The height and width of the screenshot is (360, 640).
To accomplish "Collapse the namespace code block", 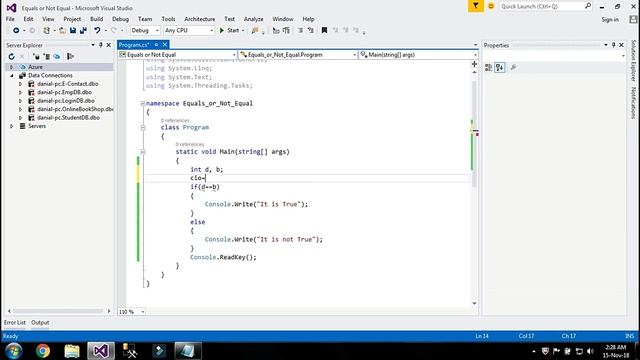I will click(143, 104).
